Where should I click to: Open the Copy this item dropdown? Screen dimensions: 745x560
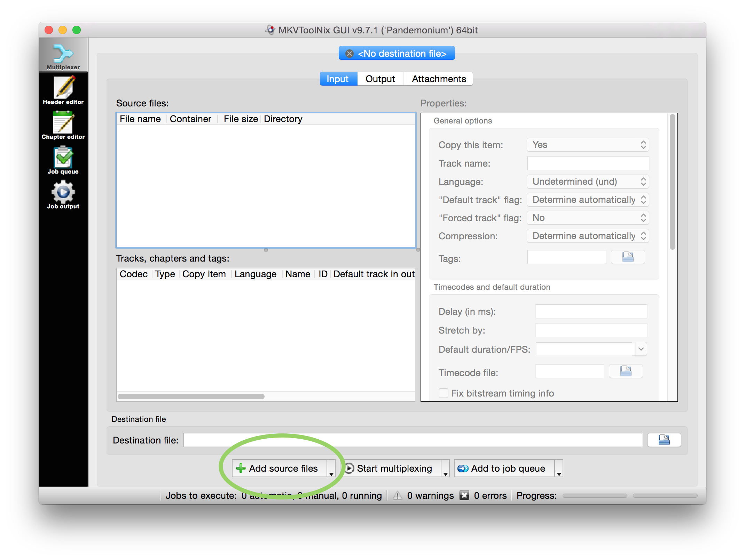588,145
